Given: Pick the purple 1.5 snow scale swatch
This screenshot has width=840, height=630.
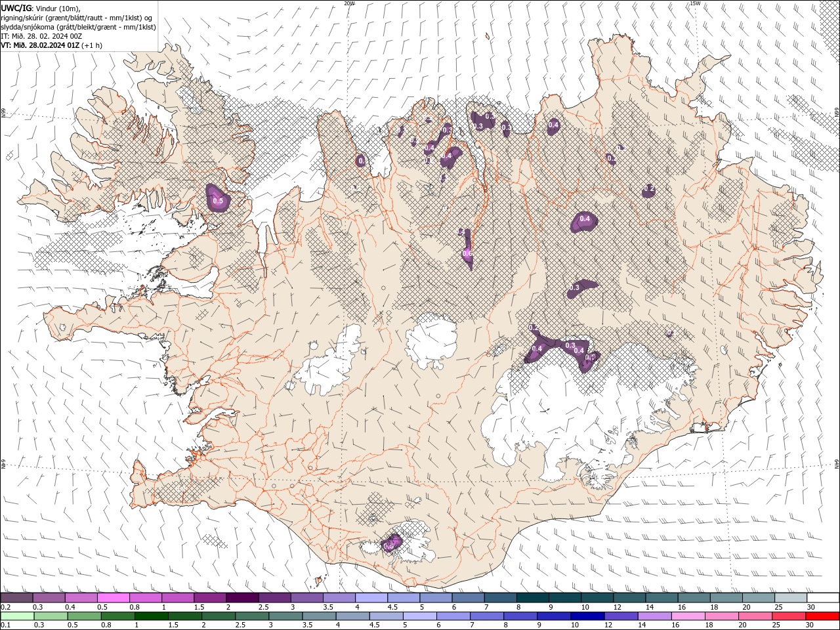Looking at the screenshot, I should tap(209, 598).
